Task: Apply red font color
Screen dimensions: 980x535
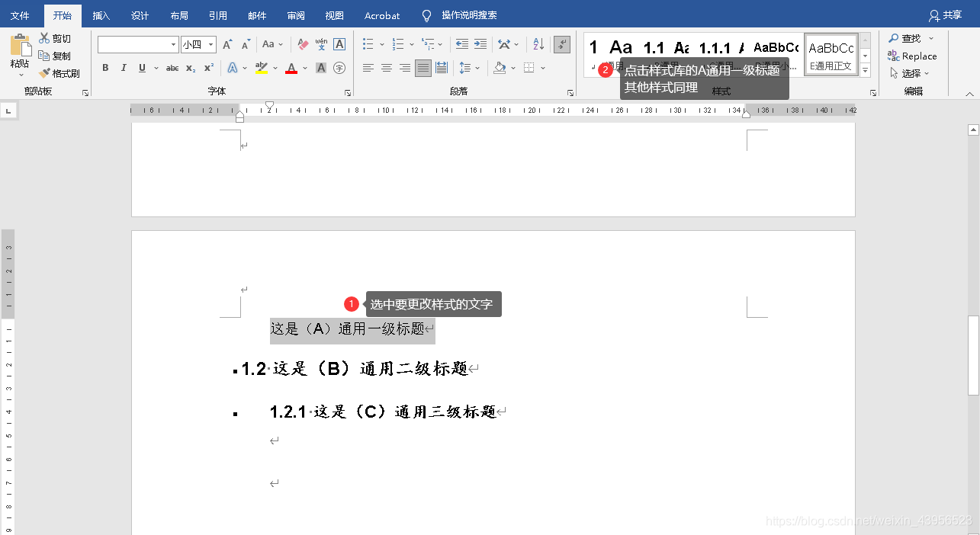Action: click(x=291, y=68)
